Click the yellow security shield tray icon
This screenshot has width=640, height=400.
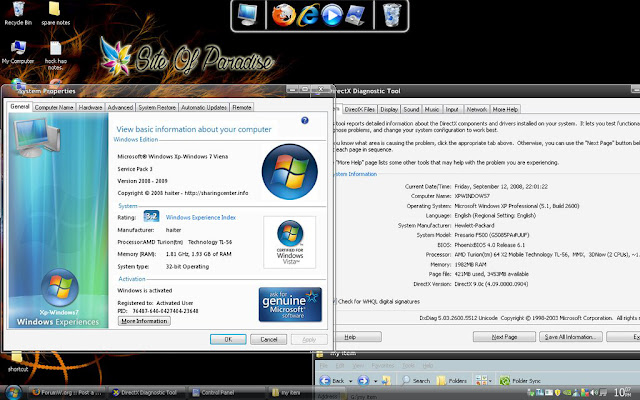click(x=558, y=393)
